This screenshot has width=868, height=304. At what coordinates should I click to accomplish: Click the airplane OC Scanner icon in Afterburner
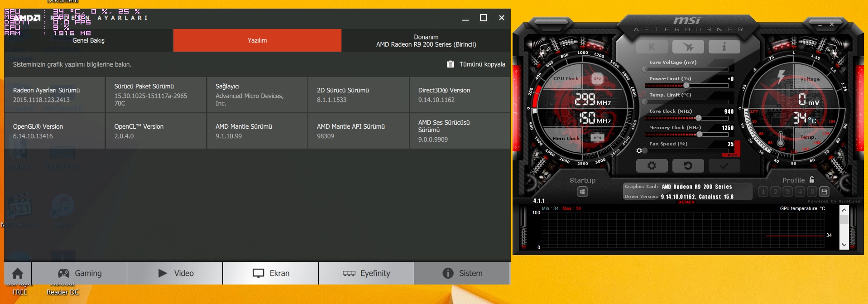click(x=688, y=47)
